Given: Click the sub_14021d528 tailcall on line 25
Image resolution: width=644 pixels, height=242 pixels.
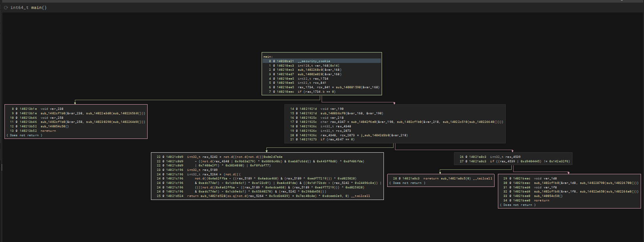Looking at the screenshot, I should 213,196.
